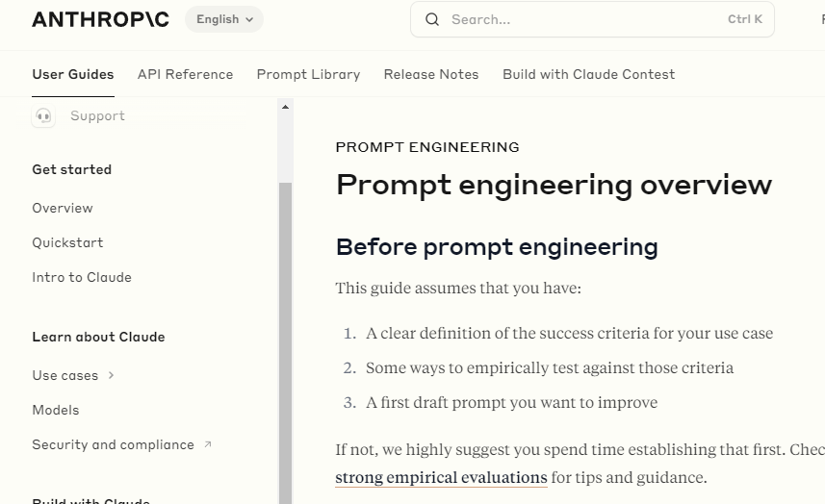Switch to the API Reference tab
This screenshot has width=825, height=504.
pyautogui.click(x=185, y=74)
